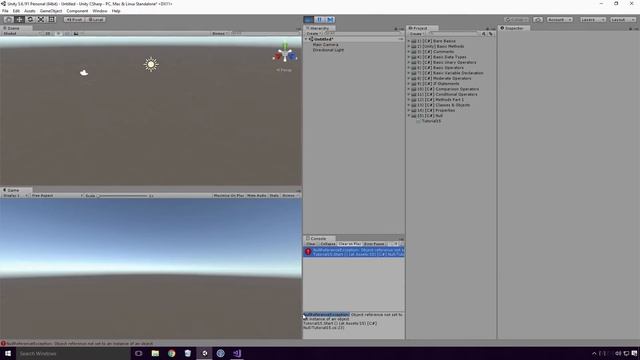Click the Console Clear button
This screenshot has width=640, height=360.
pyautogui.click(x=311, y=244)
